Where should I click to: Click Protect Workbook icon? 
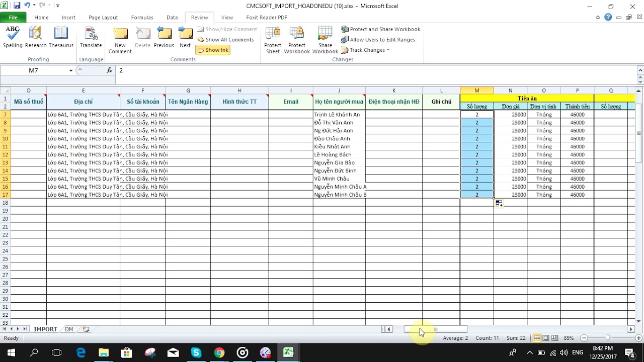(x=297, y=40)
